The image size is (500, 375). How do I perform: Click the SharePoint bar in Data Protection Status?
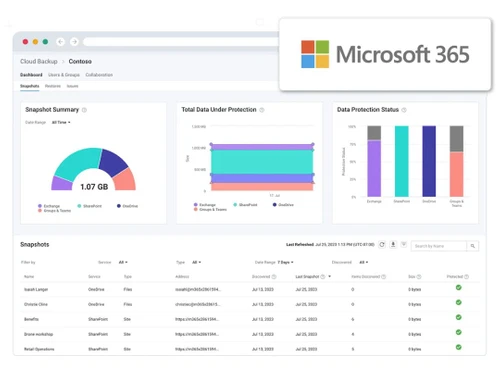(x=401, y=161)
